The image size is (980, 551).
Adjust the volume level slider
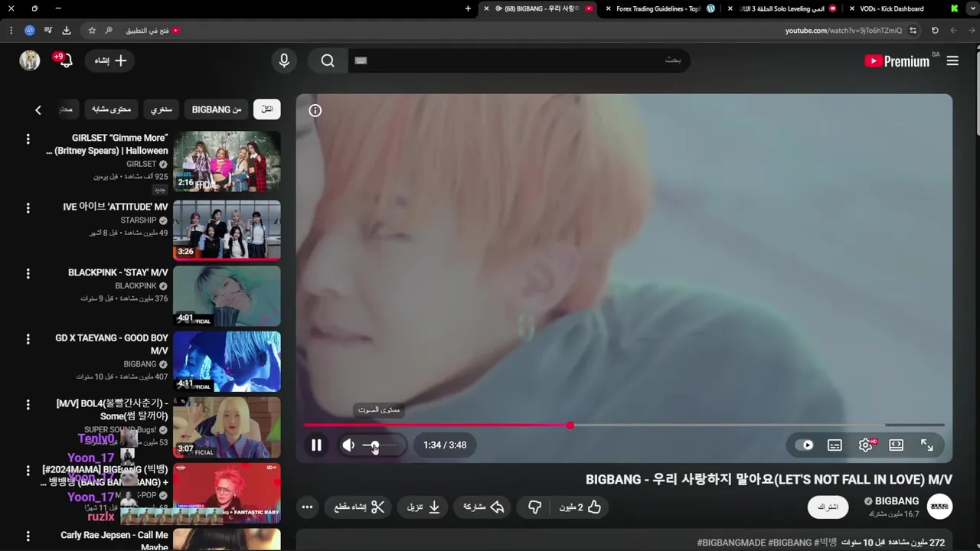380,445
